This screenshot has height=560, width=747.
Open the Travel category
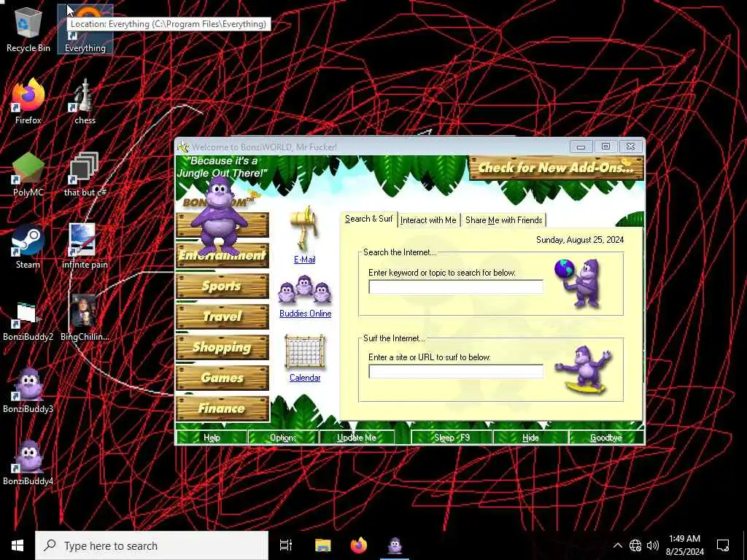pyautogui.click(x=222, y=316)
